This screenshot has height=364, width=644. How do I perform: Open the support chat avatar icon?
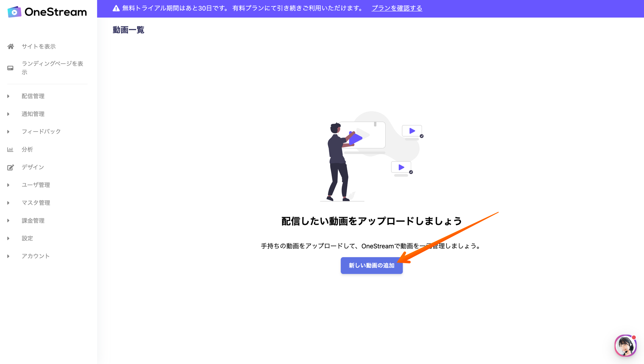click(x=625, y=345)
